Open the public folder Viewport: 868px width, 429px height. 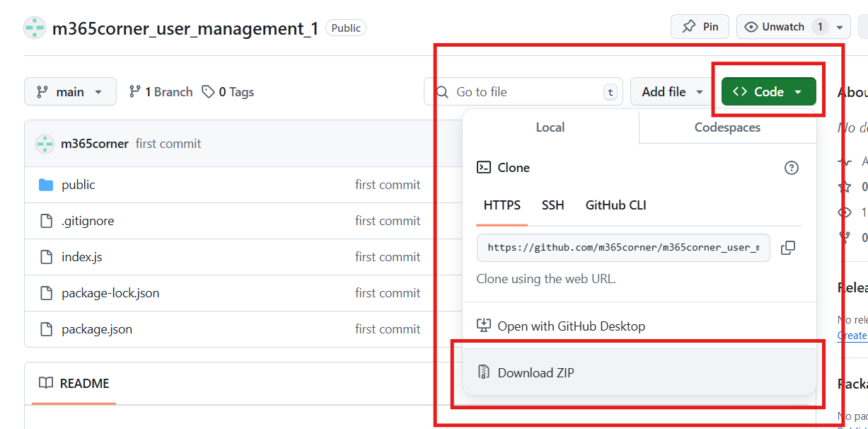click(x=78, y=185)
